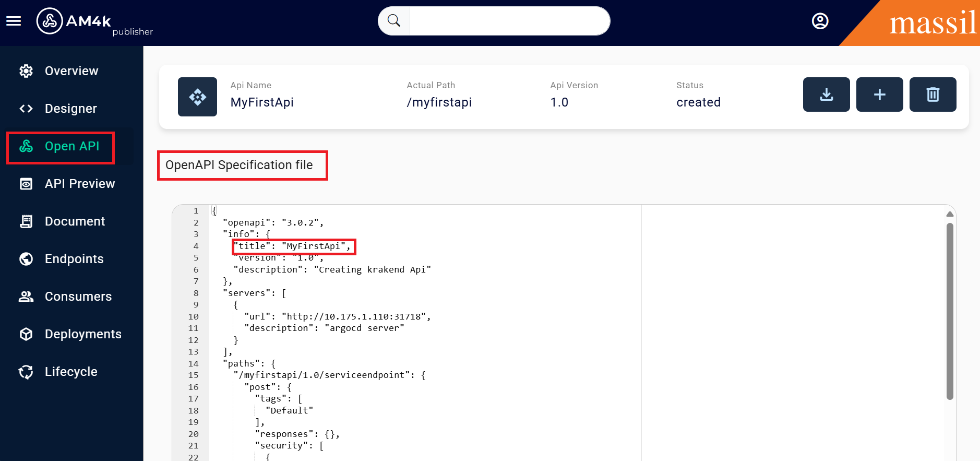980x461 pixels.
Task: Click the editor vertical scrollbar thumb
Action: pyautogui.click(x=950, y=311)
